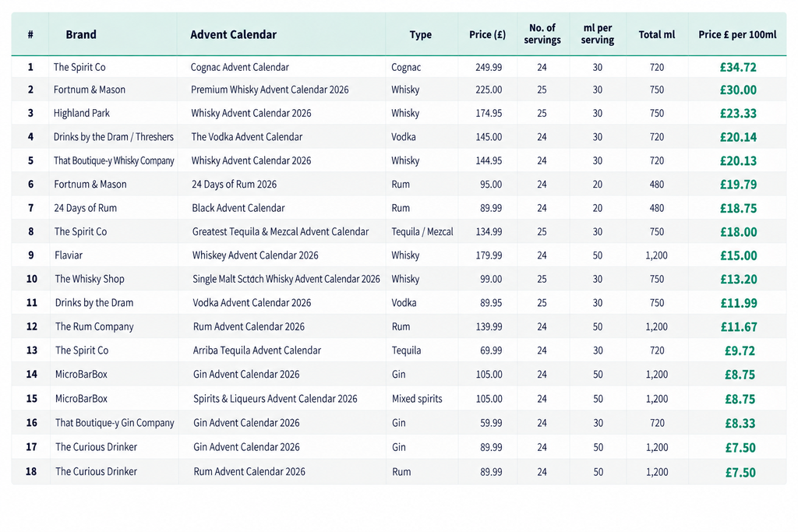Click the £30.00 price per 100ml value
Screen dimensions: 798x532
[738, 90]
